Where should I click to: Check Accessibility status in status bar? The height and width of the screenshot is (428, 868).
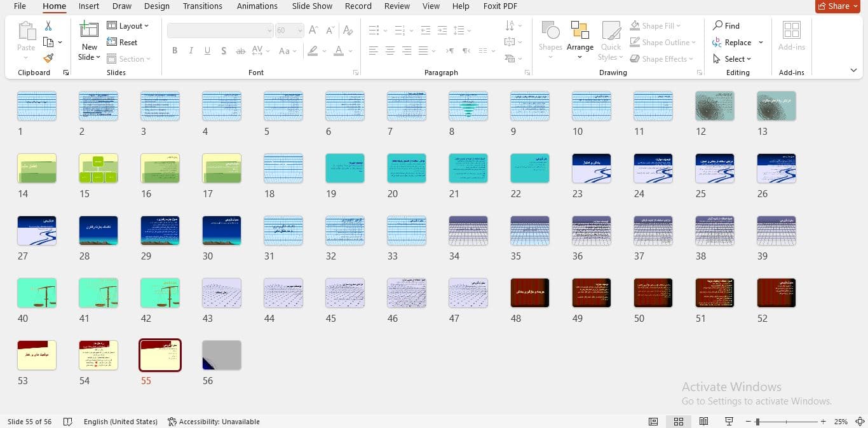(214, 422)
